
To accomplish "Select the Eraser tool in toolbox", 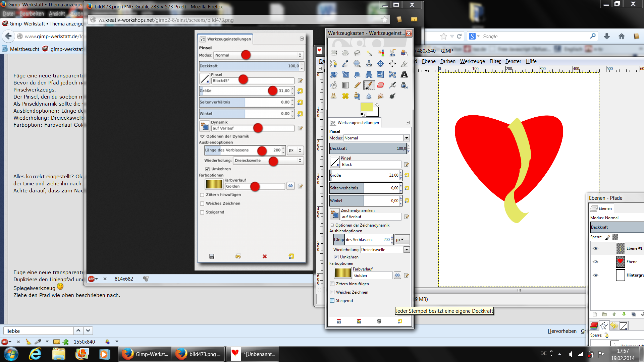I will click(380, 85).
